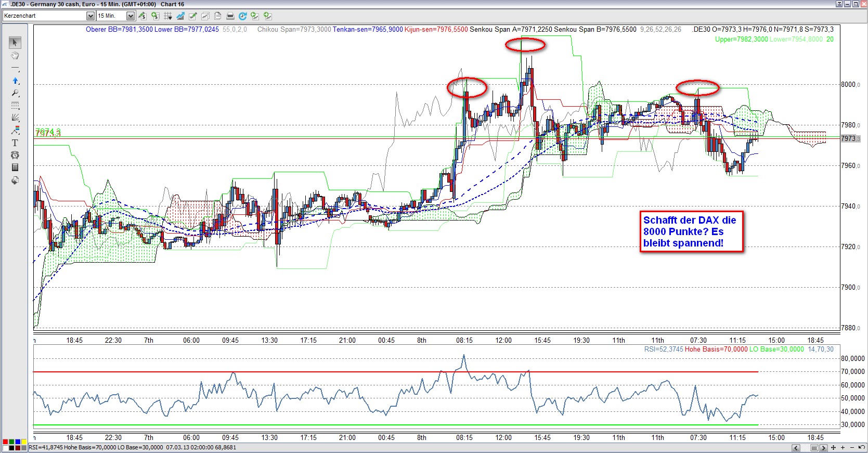868x453 pixels.
Task: Expand the 15 Min. timeframe dropdown
Action: (131, 16)
